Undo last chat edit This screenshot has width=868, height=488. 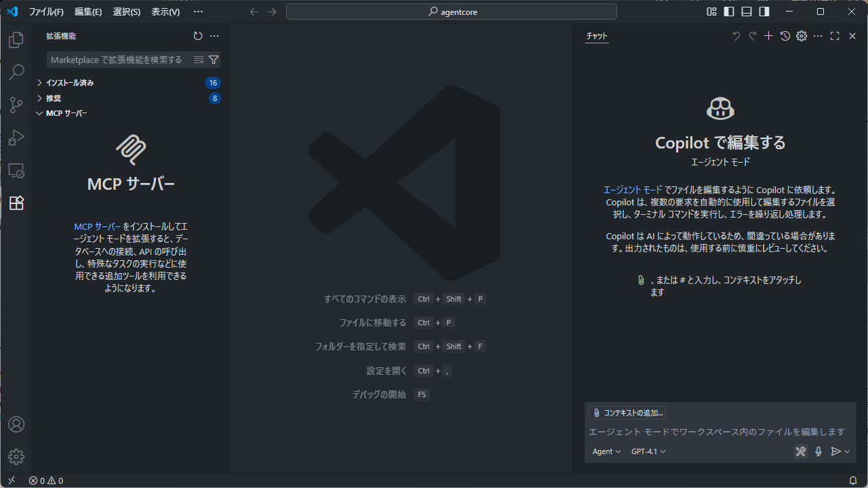point(736,36)
